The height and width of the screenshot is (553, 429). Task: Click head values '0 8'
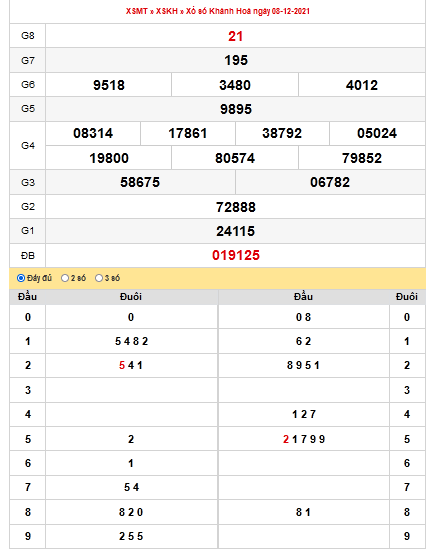303,317
